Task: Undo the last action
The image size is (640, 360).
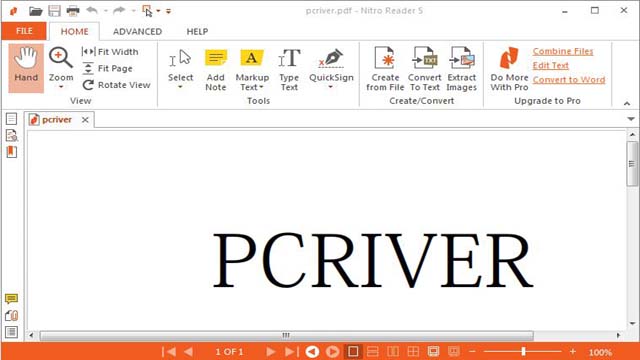Action: click(92, 11)
